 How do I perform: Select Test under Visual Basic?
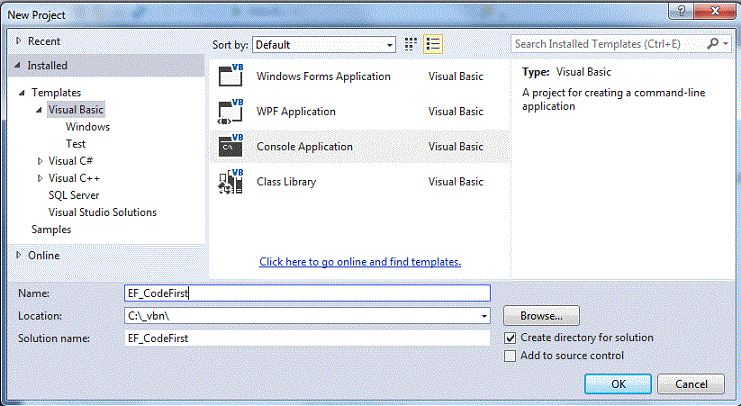76,144
